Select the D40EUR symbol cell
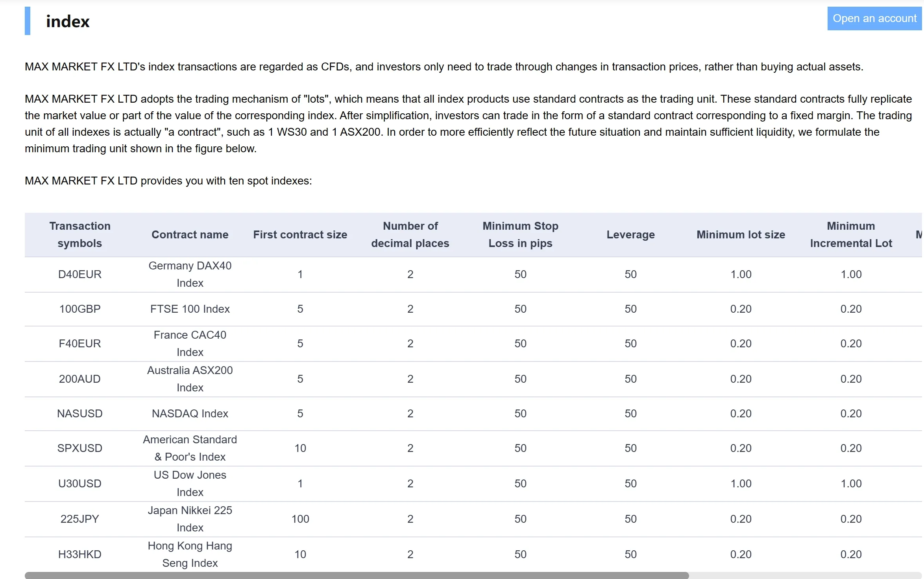Viewport: 924px width, 579px height. point(80,274)
